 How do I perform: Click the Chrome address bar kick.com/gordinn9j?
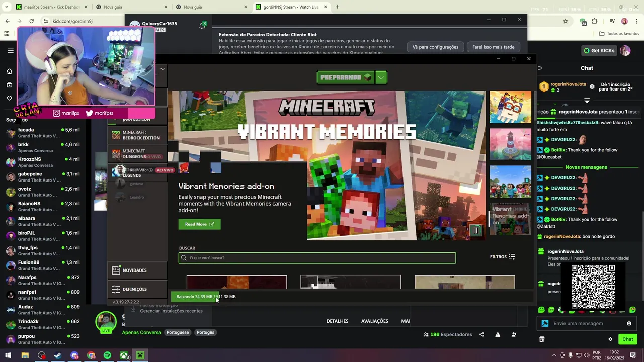[x=302, y=21]
